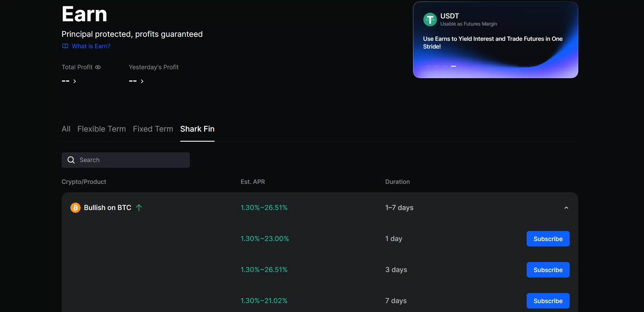The height and width of the screenshot is (312, 644).
Task: Click the Bitcoin coin icon
Action: (x=75, y=208)
